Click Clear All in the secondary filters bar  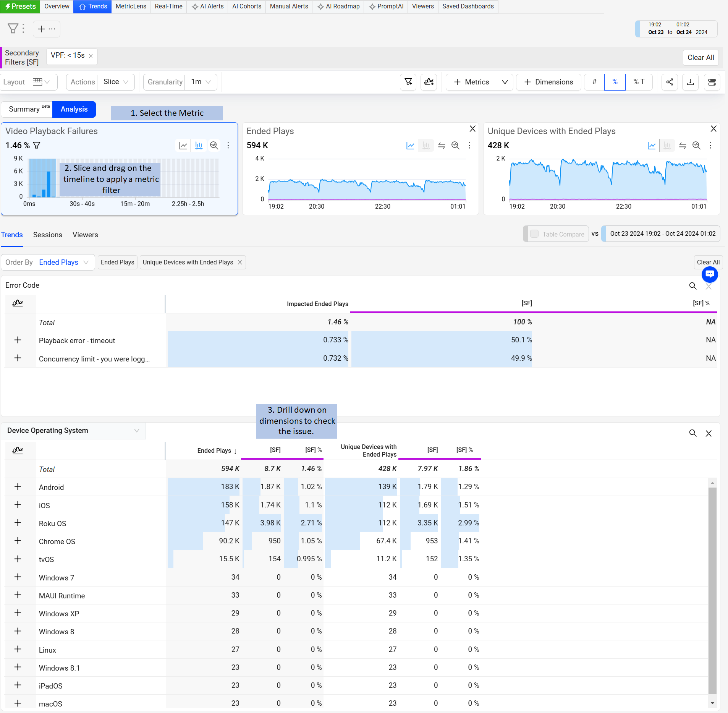pyautogui.click(x=700, y=58)
